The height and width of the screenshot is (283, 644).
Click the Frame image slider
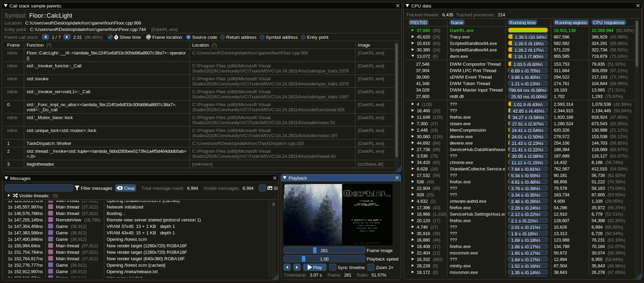pyautogui.click(x=324, y=250)
